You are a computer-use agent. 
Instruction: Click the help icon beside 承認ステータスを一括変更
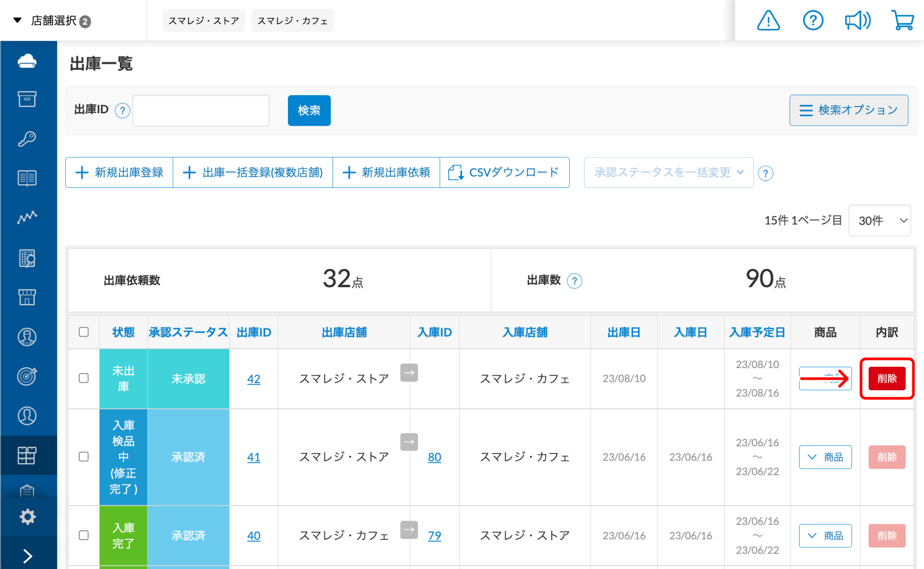point(765,173)
